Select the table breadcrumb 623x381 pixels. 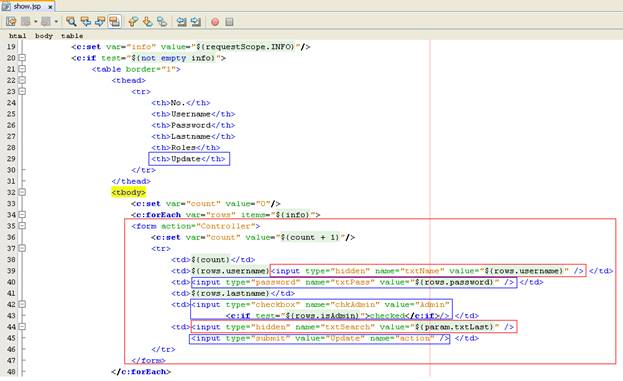click(x=72, y=36)
